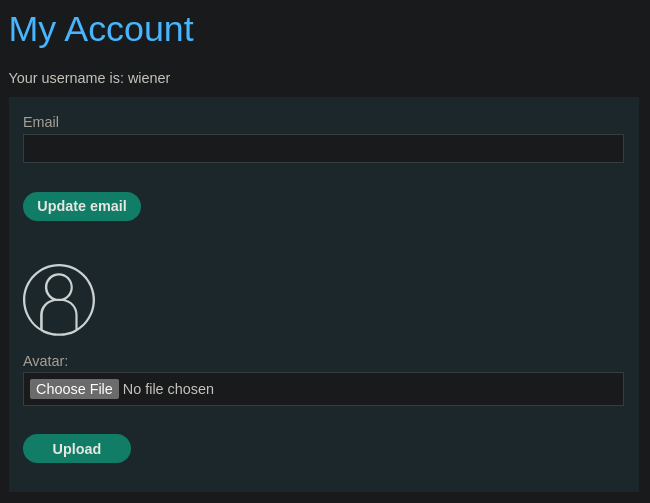This screenshot has width=650, height=503.
Task: Click the shoulders of the avatar icon
Action: pos(59,316)
